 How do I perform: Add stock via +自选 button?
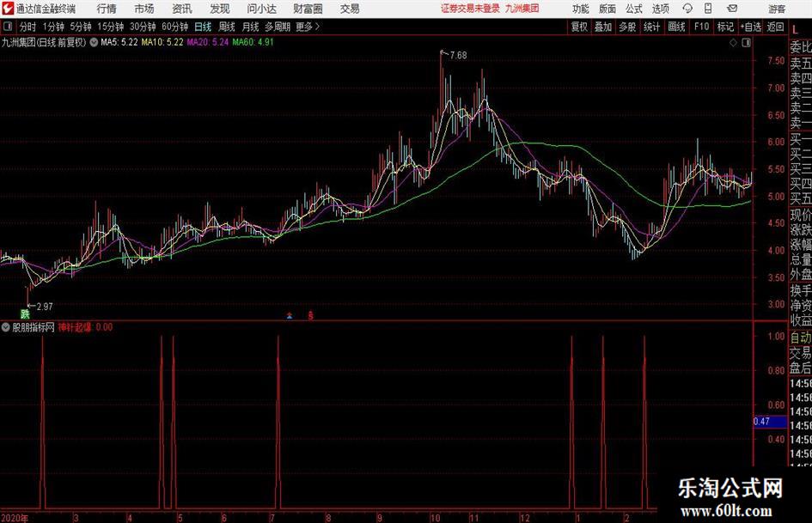751,27
